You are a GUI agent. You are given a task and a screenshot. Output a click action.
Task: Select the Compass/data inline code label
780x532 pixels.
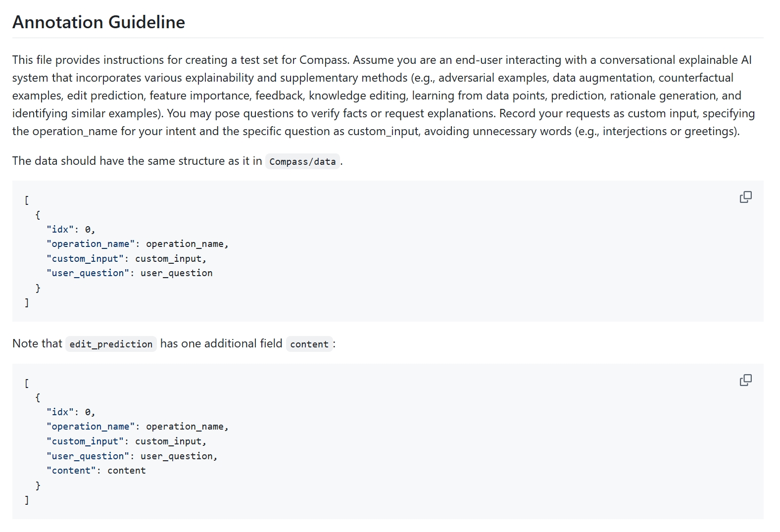coord(302,161)
